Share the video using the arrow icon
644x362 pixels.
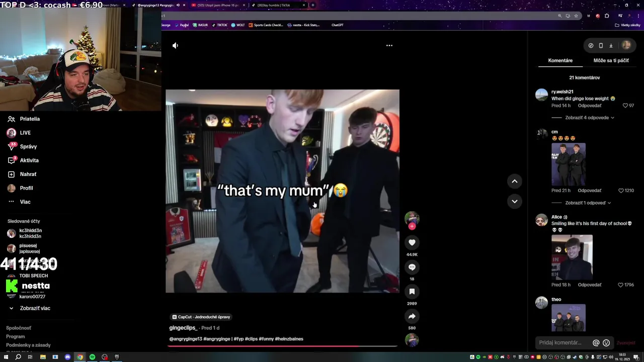(x=412, y=316)
